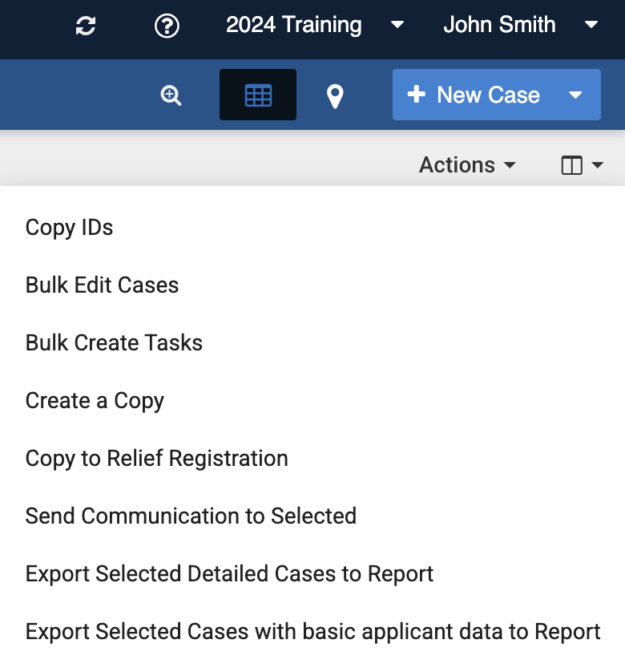Select Copy IDs from Actions menu
This screenshot has height=672, width=625.
point(70,228)
